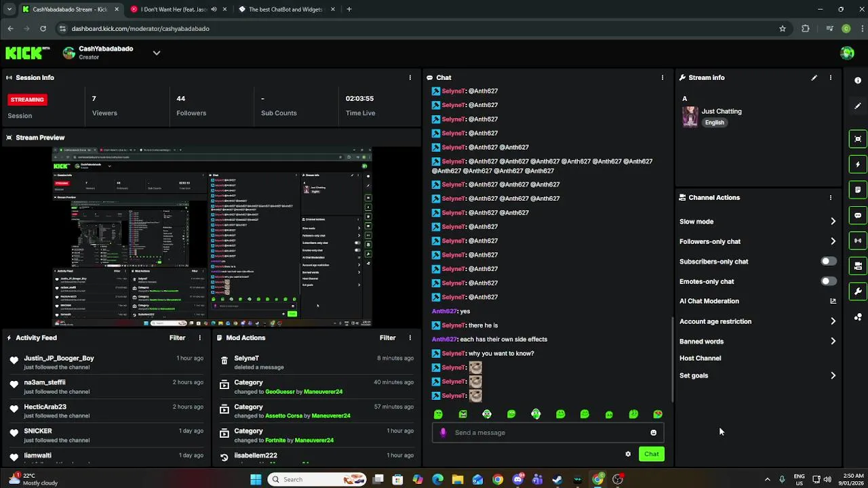868x488 pixels.
Task: Switch to the I Don't Want Her tab
Action: click(178, 9)
